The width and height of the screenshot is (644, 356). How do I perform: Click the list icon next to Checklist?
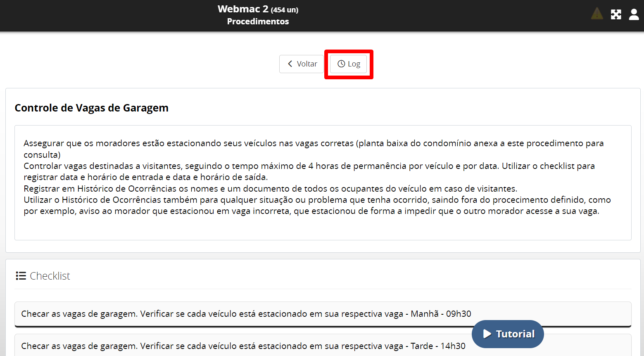[x=21, y=276]
